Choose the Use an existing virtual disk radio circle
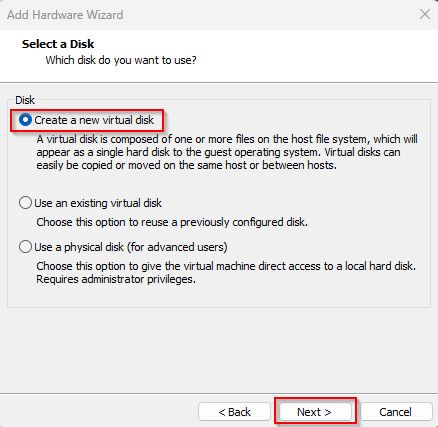 25,203
